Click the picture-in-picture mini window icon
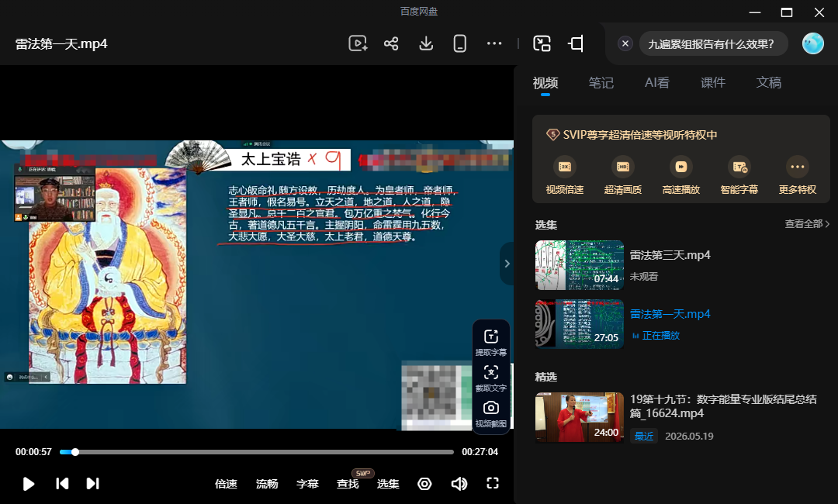The image size is (838, 504). click(x=542, y=43)
